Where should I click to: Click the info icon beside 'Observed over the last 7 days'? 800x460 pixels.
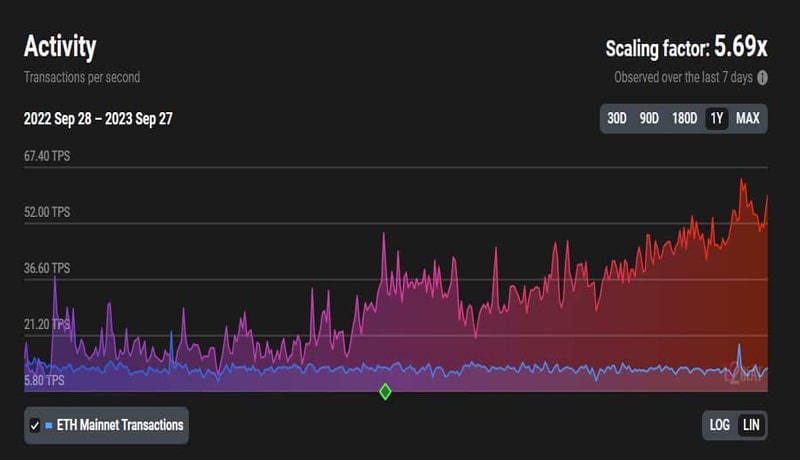tap(762, 78)
